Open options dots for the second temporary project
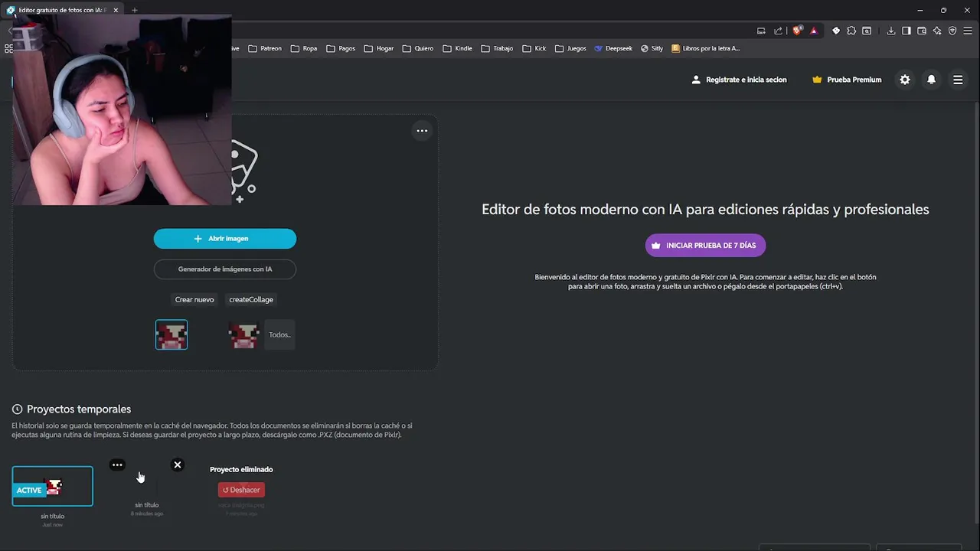 [x=117, y=465]
